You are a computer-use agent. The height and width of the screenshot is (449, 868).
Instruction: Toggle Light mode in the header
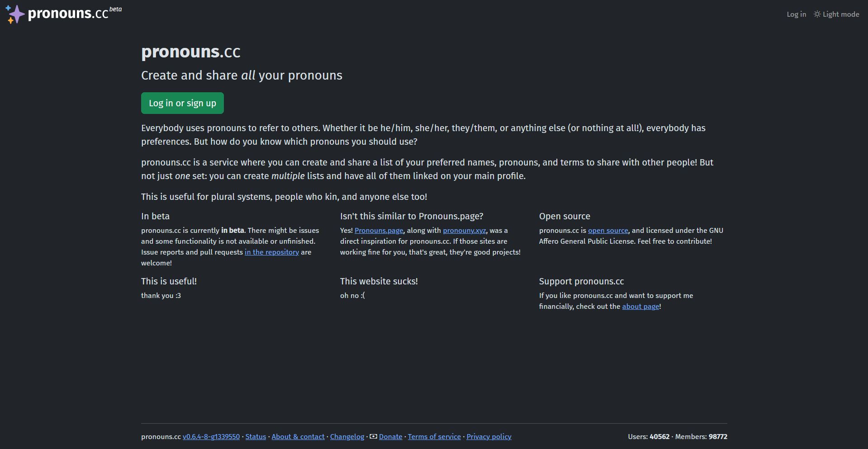click(836, 14)
